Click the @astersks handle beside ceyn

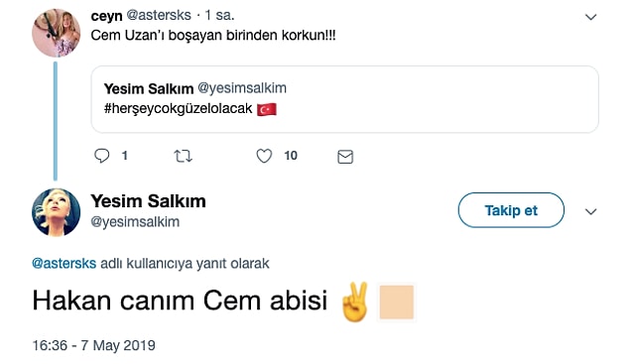point(159,15)
